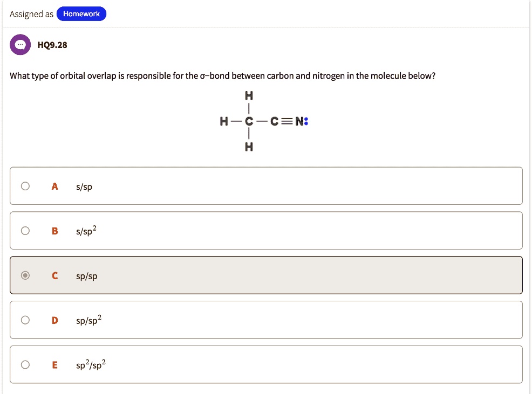Click the molecule structure diagram
The image size is (532, 394).
pos(263,121)
